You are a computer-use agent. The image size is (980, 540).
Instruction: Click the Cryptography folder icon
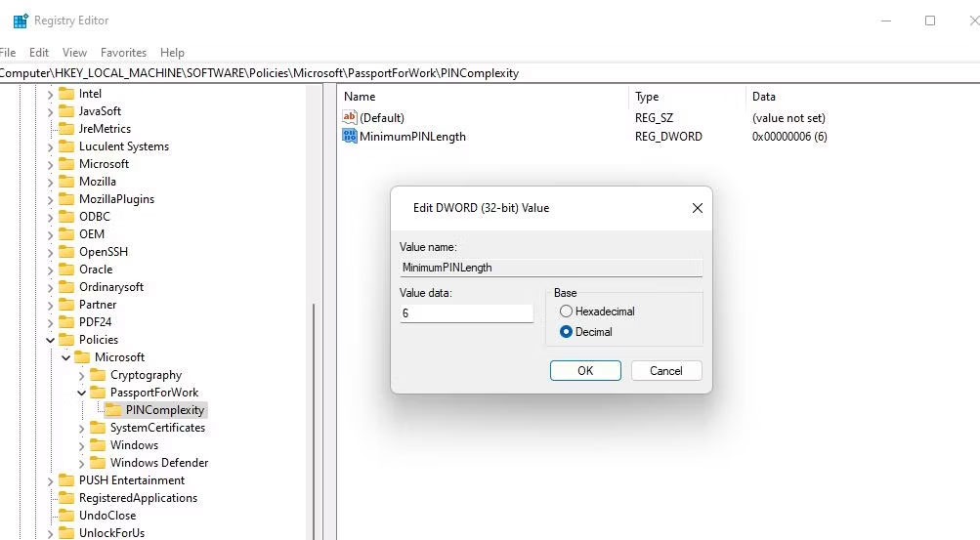coord(98,375)
